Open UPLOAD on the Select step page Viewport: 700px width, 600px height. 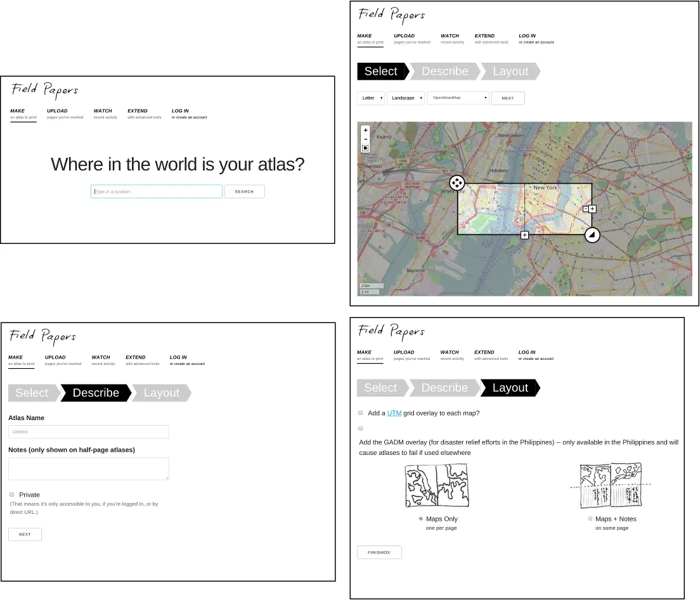click(412, 39)
